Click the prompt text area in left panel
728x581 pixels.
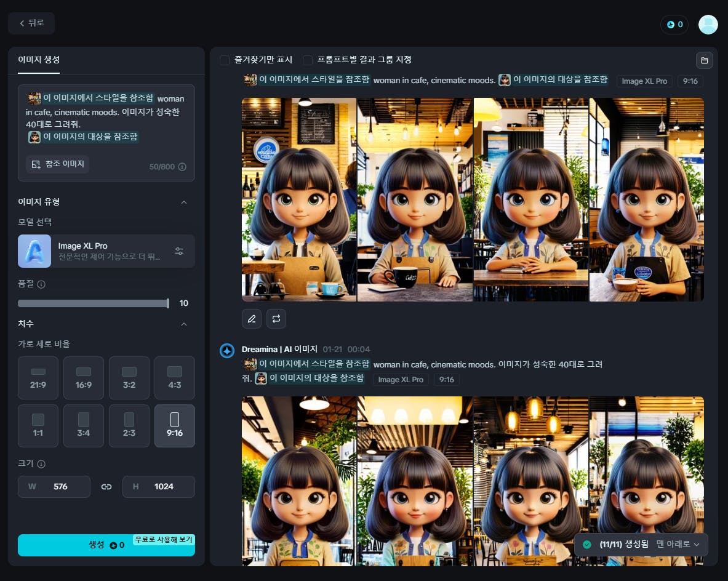[x=106, y=118]
